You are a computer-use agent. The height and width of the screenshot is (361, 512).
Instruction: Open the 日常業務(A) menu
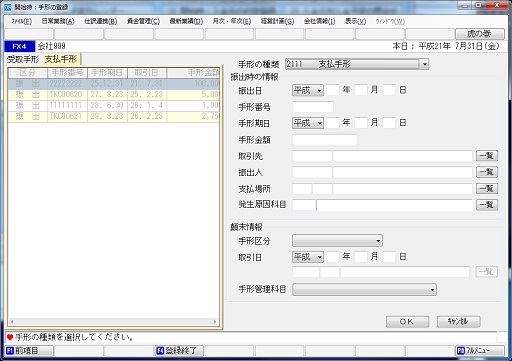click(x=58, y=21)
